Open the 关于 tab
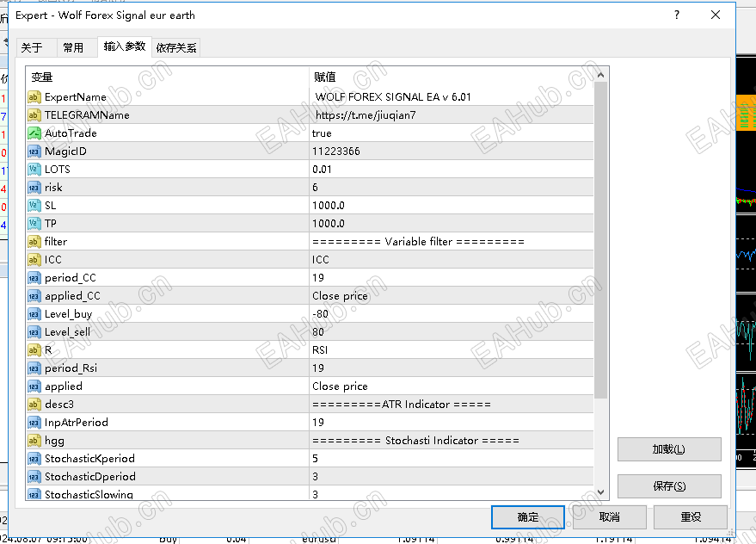Screen dimensions: 756x544 [32, 47]
